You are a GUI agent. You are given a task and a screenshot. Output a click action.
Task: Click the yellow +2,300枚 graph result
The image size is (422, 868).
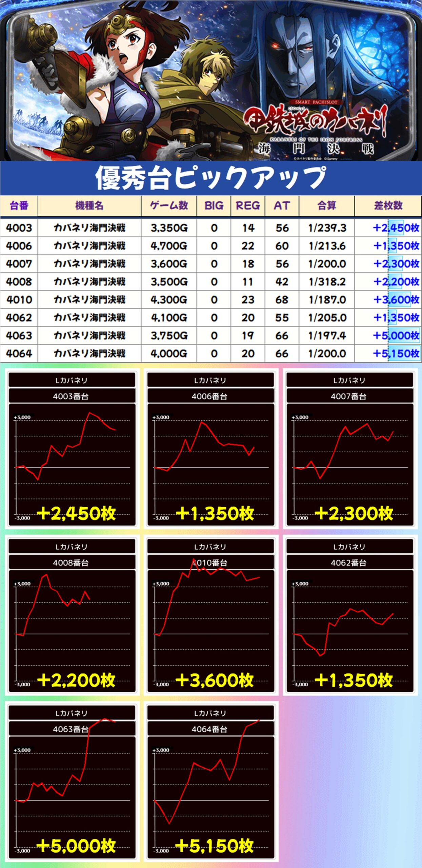pos(354,513)
